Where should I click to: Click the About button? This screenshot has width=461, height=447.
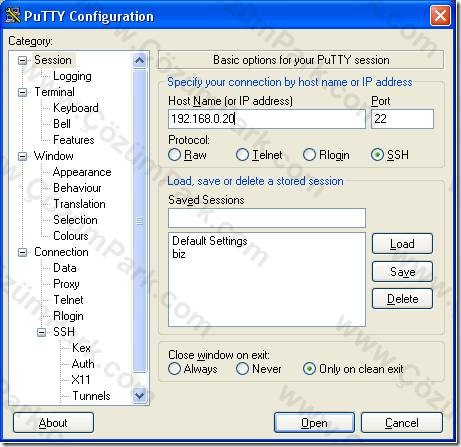coord(53,423)
